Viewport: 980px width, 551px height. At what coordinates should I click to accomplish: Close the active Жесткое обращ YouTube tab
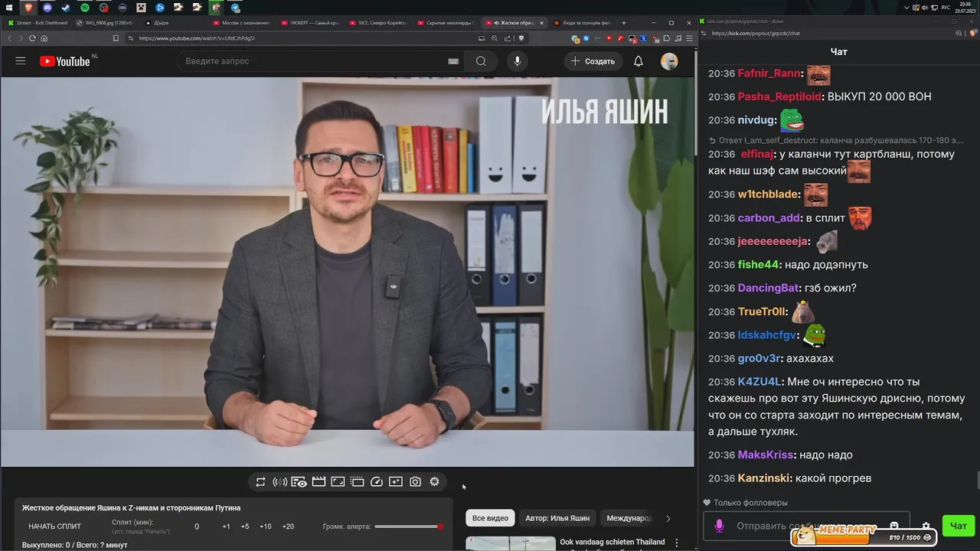(x=542, y=23)
